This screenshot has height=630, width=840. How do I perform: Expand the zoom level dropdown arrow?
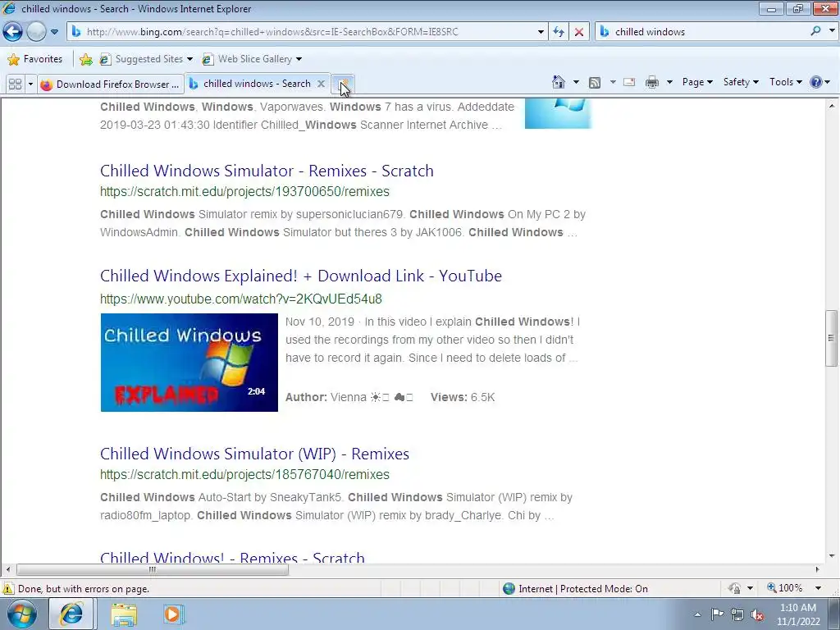pyautogui.click(x=818, y=588)
